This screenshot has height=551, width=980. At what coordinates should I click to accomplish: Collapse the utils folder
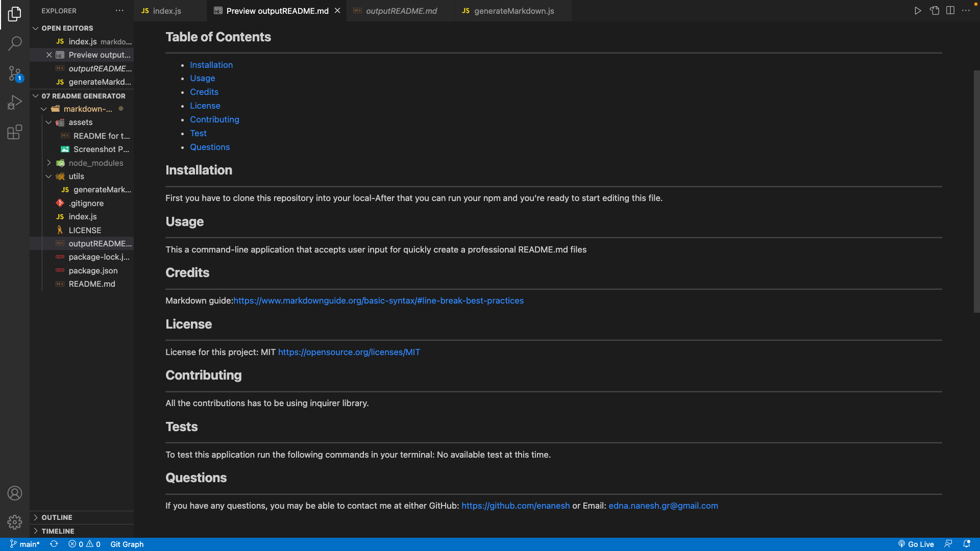click(76, 176)
